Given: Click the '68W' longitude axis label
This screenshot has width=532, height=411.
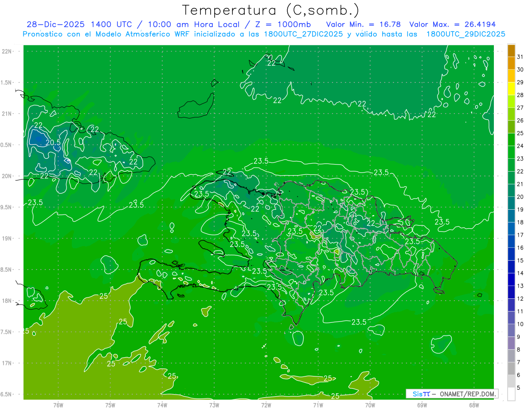Looking at the screenshot, I should [474, 405].
